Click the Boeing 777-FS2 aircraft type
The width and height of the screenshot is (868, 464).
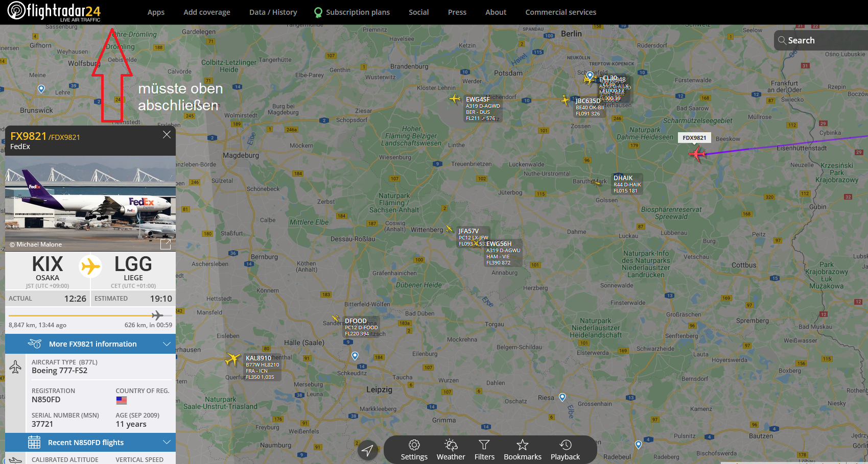(59, 371)
